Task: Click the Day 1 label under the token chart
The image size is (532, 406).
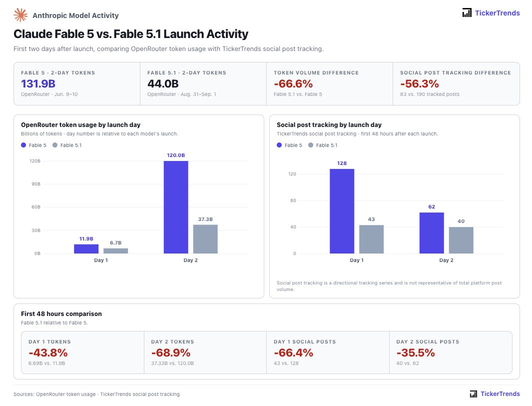Action: click(x=101, y=260)
